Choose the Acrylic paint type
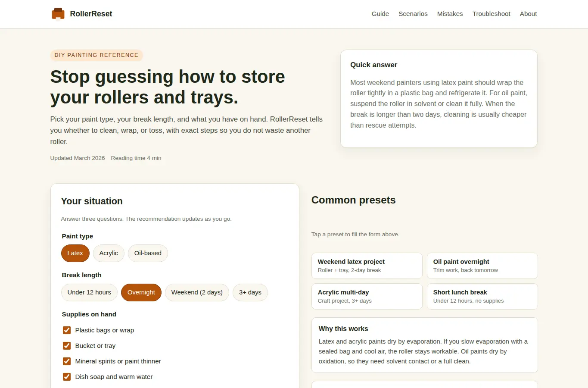This screenshot has height=388, width=588. (109, 253)
